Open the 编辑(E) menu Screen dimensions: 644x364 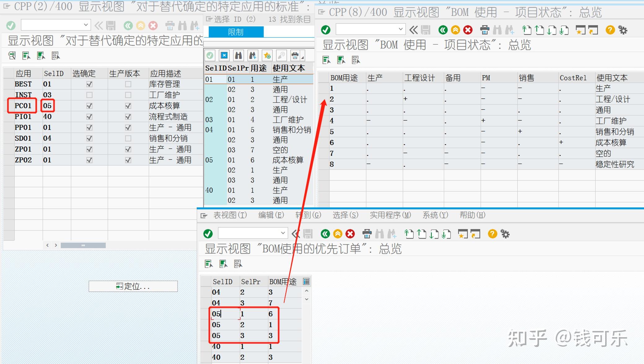click(x=270, y=215)
